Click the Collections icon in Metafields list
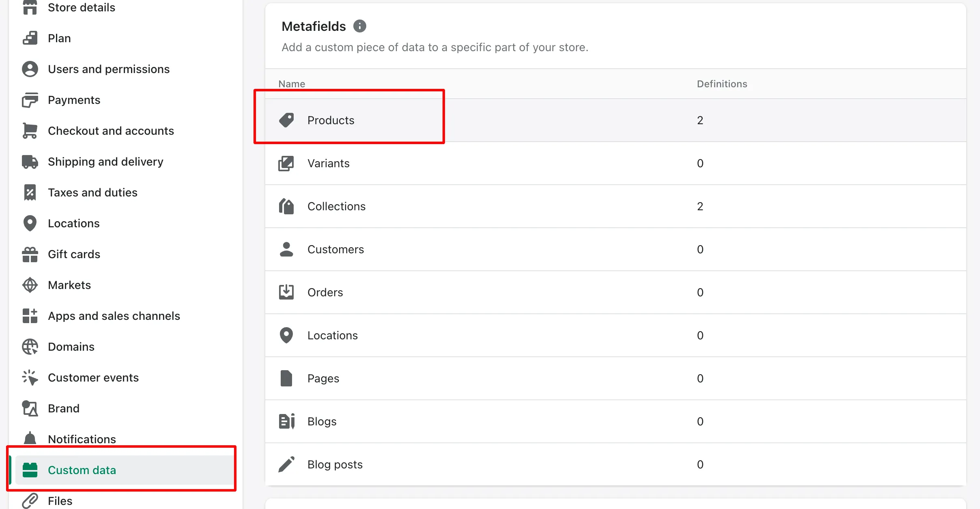The width and height of the screenshot is (980, 509). pyautogui.click(x=286, y=206)
